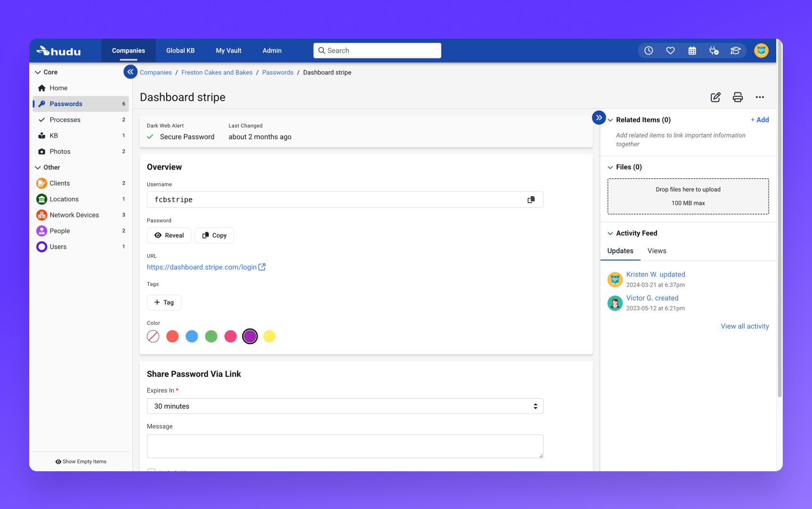Viewport: 812px width, 509px height.
Task: Print this password page
Action: (x=738, y=97)
